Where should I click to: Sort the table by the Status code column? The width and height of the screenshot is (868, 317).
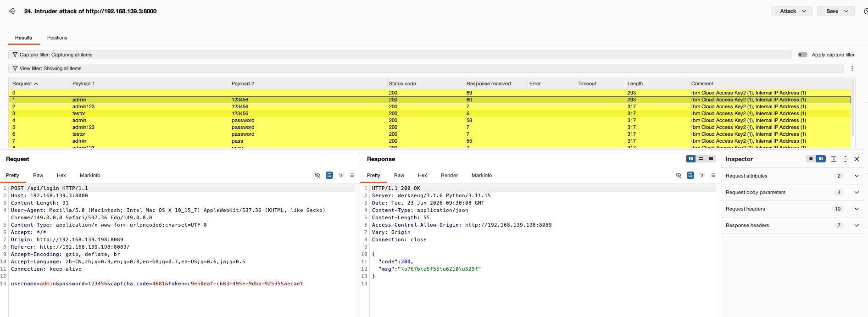[425, 83]
